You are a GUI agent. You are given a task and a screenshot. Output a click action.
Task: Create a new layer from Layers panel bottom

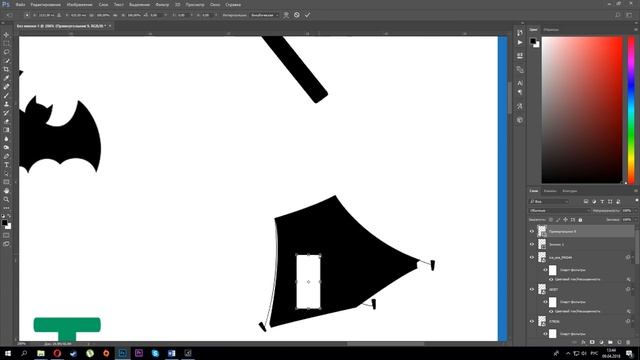pos(619,342)
